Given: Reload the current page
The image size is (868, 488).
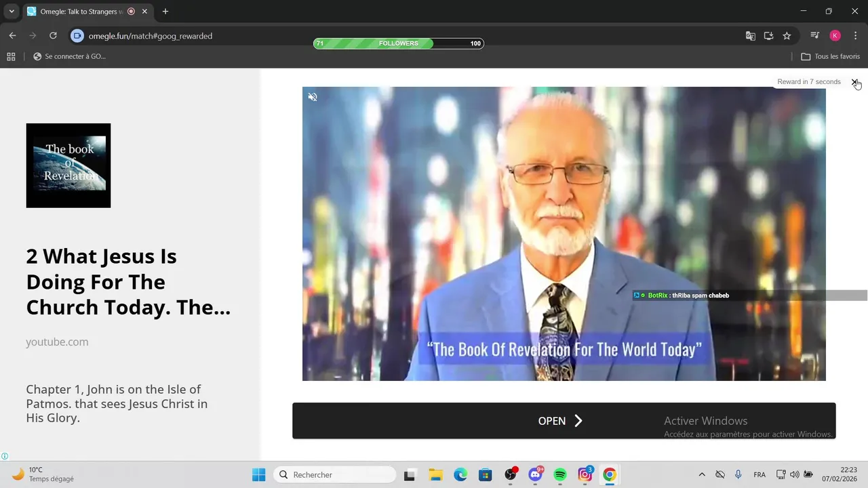Looking at the screenshot, I should click(53, 36).
